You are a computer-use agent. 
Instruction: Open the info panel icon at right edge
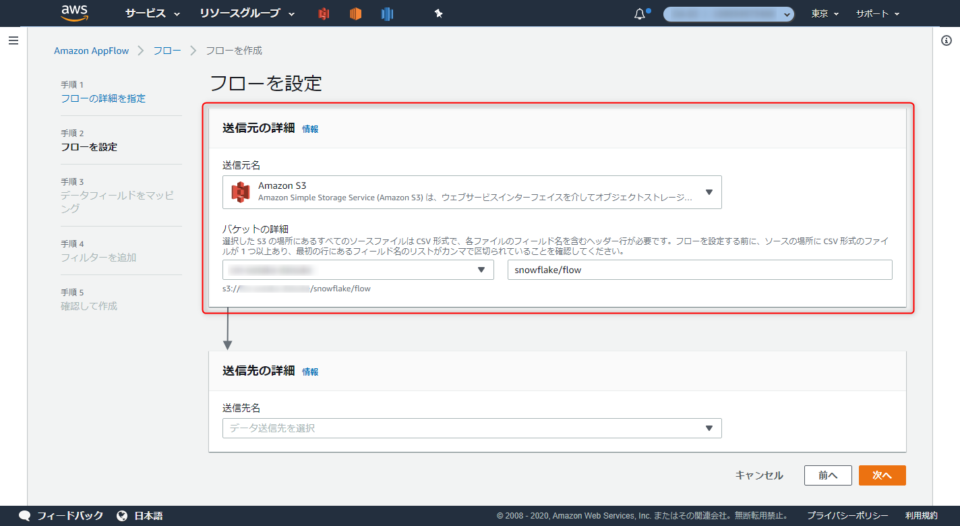pyautogui.click(x=947, y=40)
